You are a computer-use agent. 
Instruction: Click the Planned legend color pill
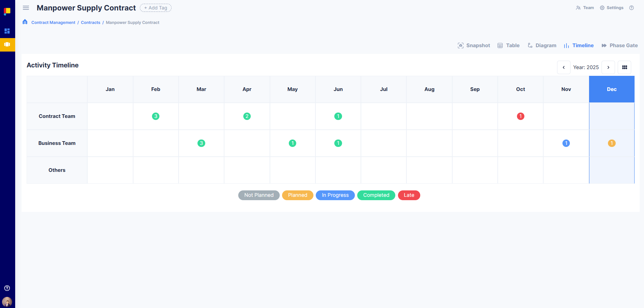coord(297,195)
